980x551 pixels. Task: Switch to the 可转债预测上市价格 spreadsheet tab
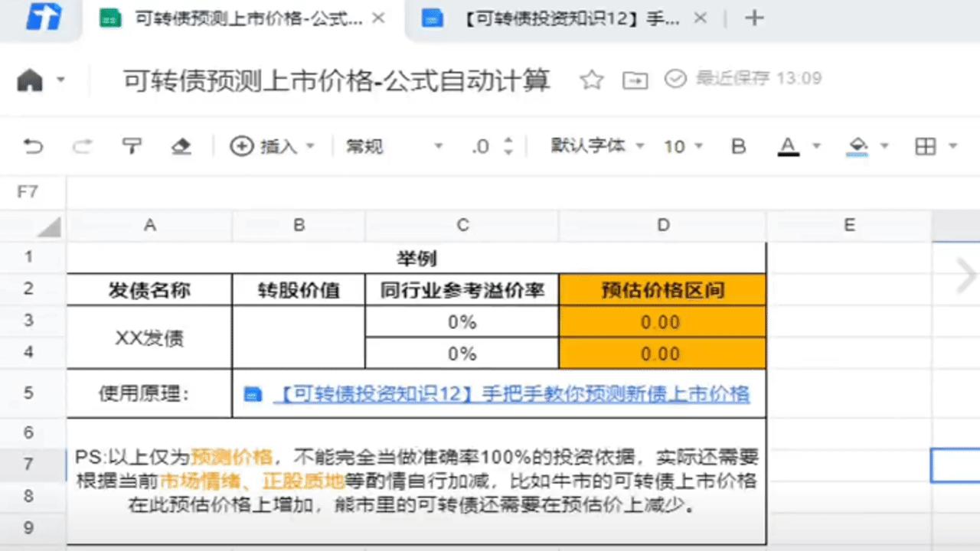tap(230, 18)
